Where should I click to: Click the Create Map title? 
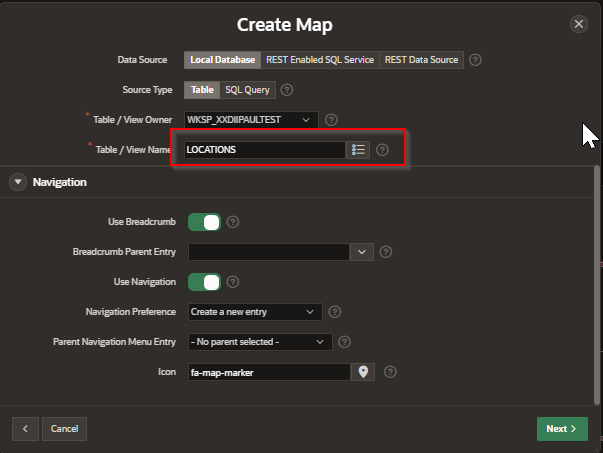click(x=285, y=25)
